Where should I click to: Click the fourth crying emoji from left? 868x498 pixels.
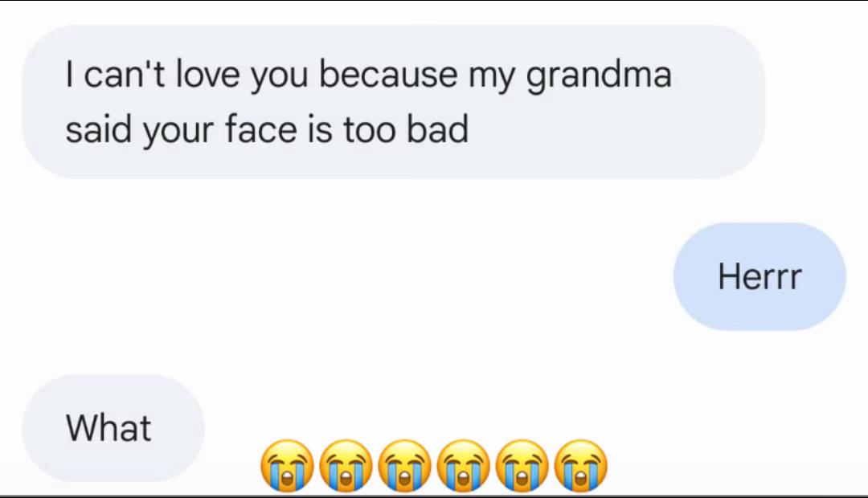pos(464,466)
